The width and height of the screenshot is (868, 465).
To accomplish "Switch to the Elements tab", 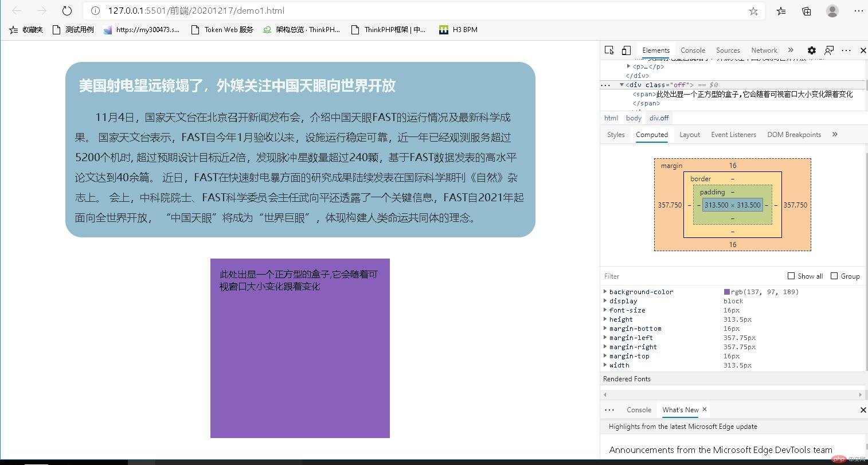I will (x=656, y=50).
